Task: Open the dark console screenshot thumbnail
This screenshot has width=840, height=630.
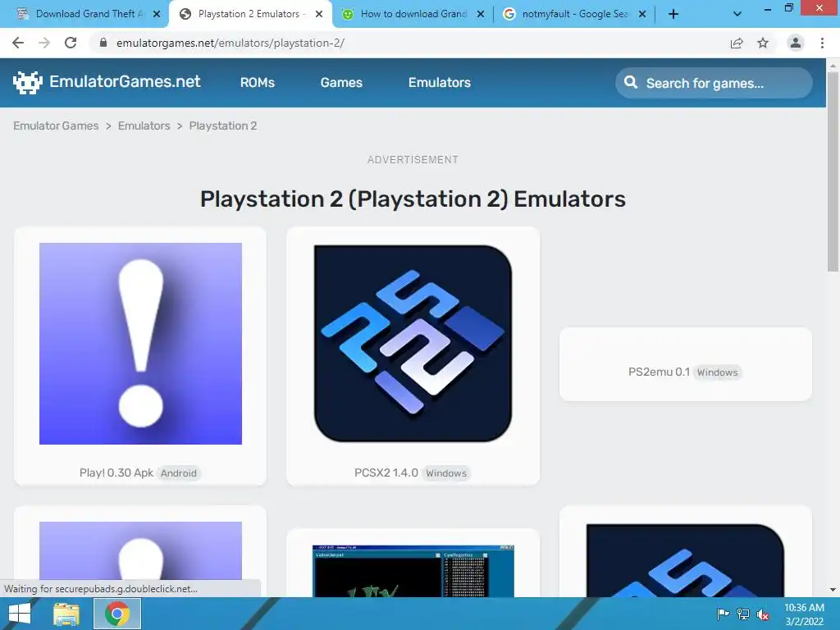Action: (x=413, y=571)
